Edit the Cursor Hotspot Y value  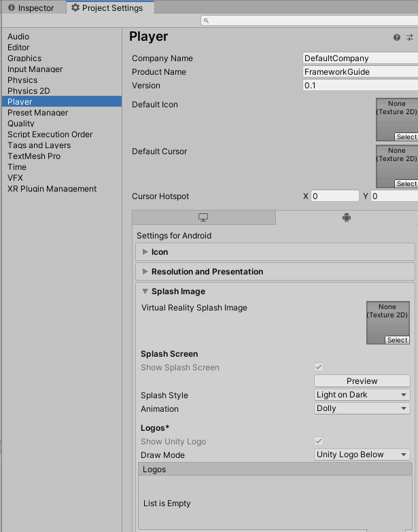[394, 196]
